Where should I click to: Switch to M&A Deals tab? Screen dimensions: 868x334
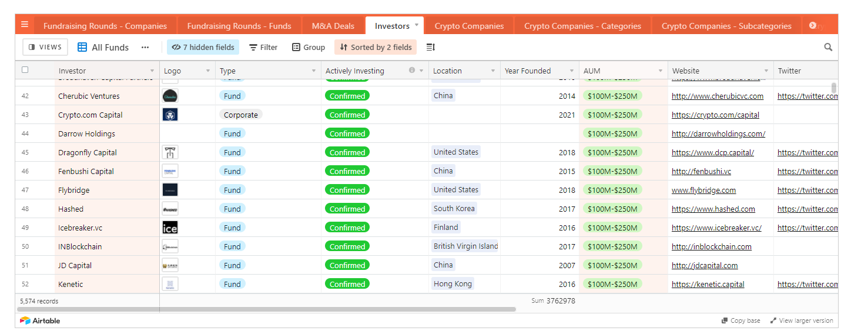tap(333, 26)
